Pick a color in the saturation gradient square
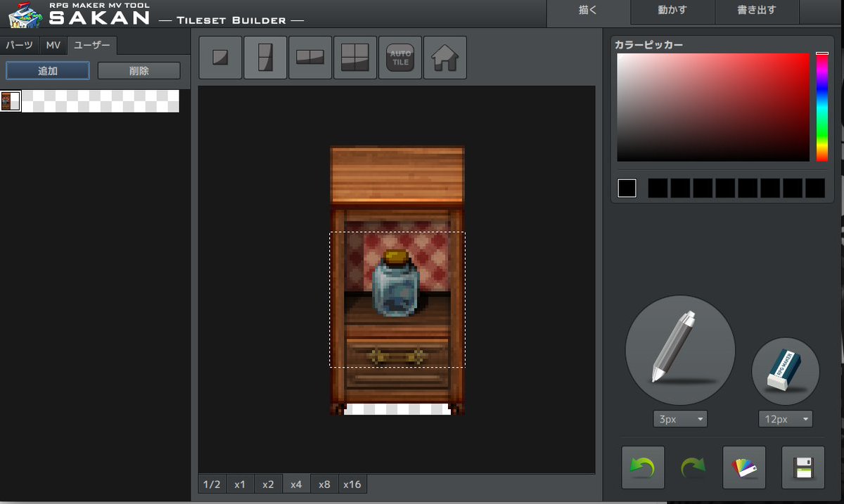The height and width of the screenshot is (504, 844). pos(713,108)
